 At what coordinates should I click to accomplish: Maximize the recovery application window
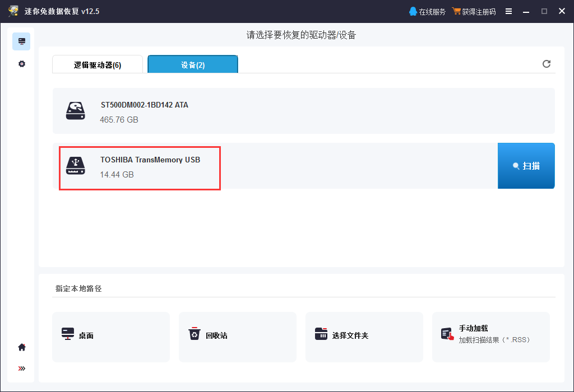[544, 11]
